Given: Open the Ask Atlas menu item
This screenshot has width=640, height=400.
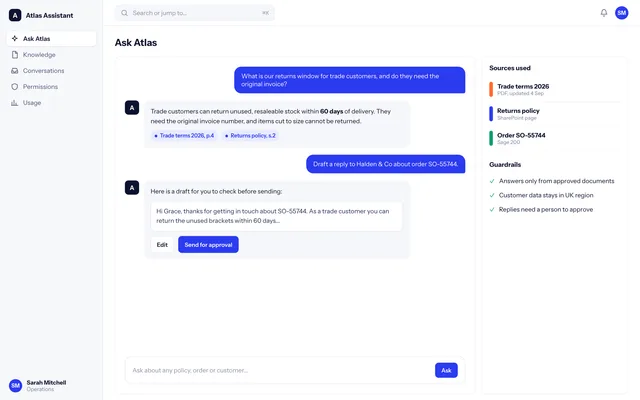Looking at the screenshot, I should (x=51, y=38).
